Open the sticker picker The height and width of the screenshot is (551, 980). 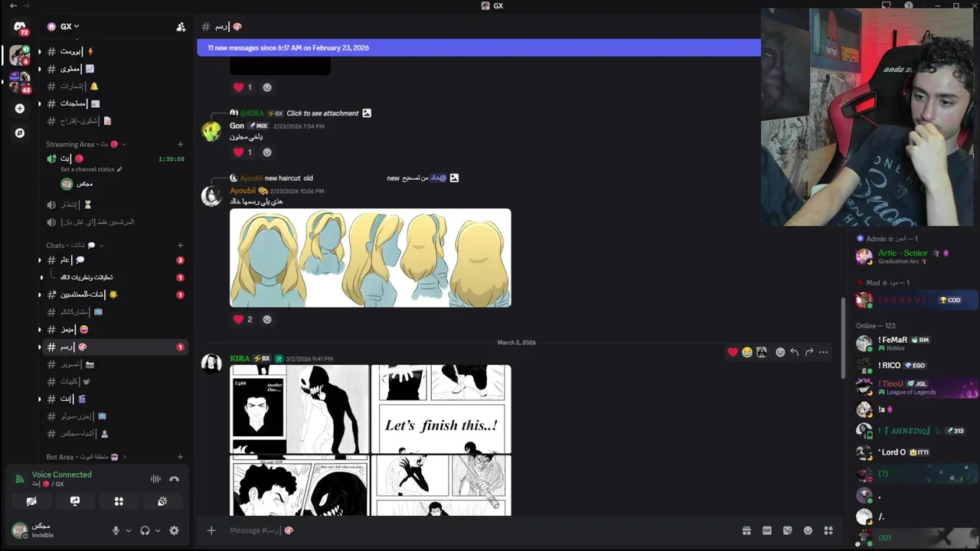787,530
